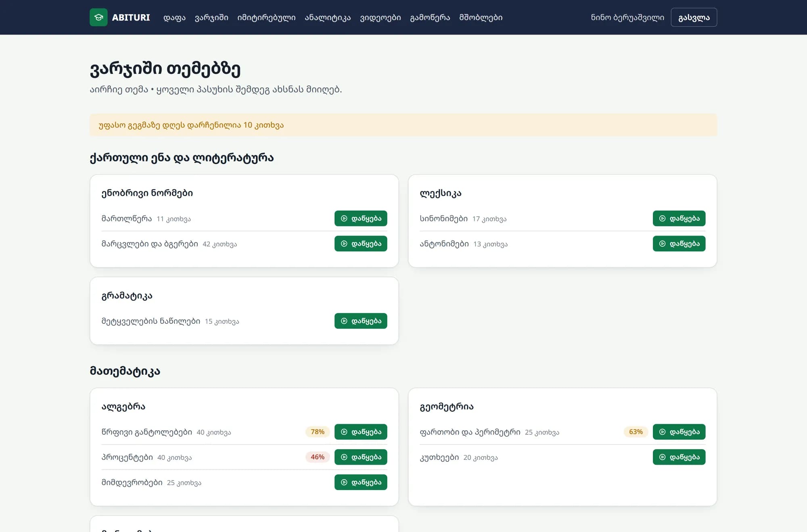Open the დაფა menu item
The height and width of the screenshot is (532, 807).
[x=174, y=17]
